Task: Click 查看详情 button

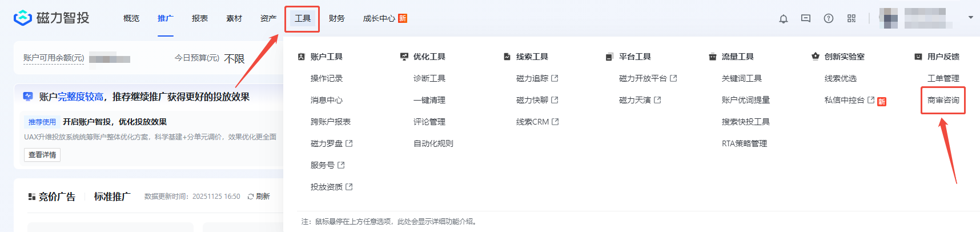Action: 42,155
